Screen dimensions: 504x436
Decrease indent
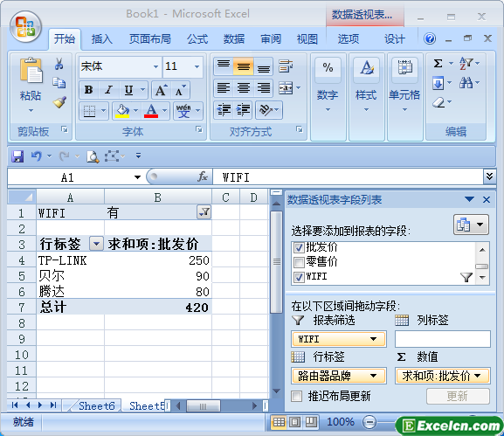pyautogui.click(x=224, y=110)
